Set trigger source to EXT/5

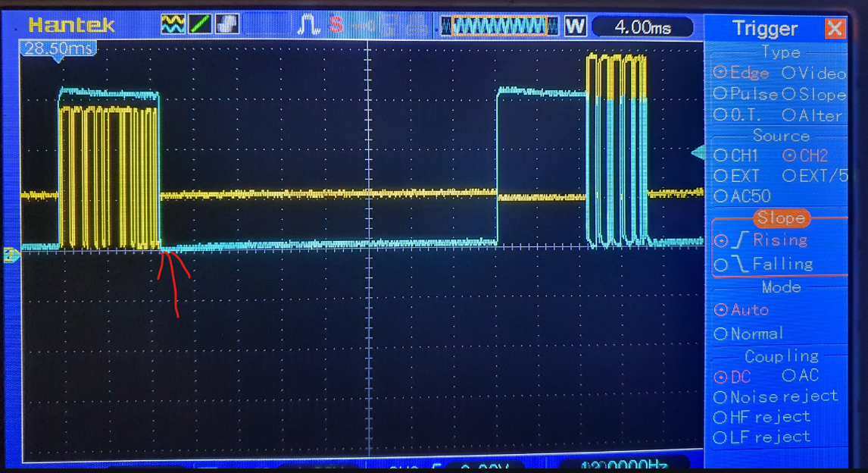(815, 176)
